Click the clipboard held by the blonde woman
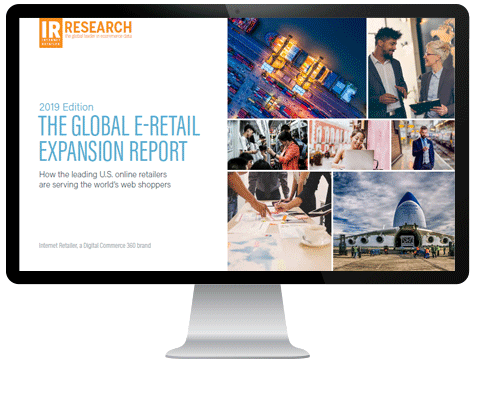This screenshot has height=396, width=480. point(425,106)
